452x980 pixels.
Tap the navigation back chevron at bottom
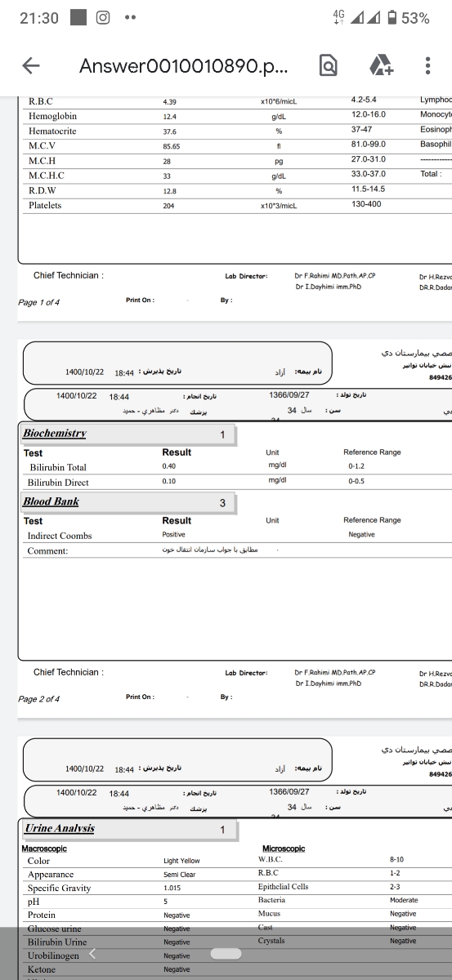click(x=92, y=953)
